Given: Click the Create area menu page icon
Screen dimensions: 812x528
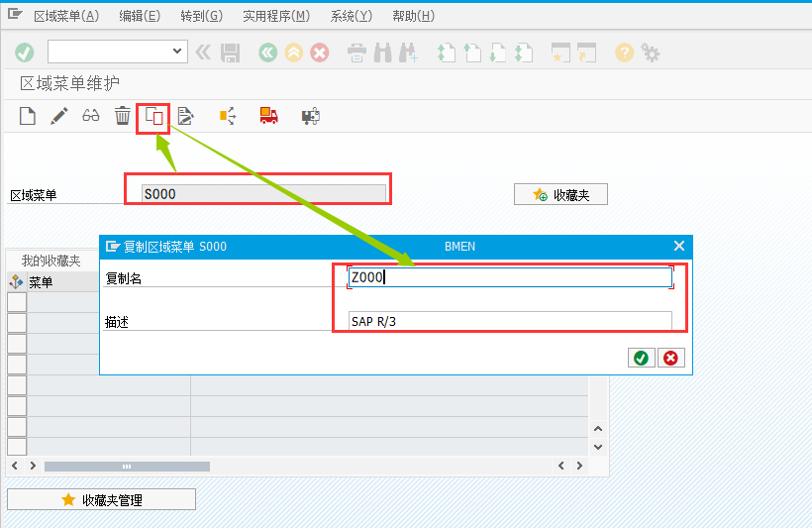Looking at the screenshot, I should [28, 116].
